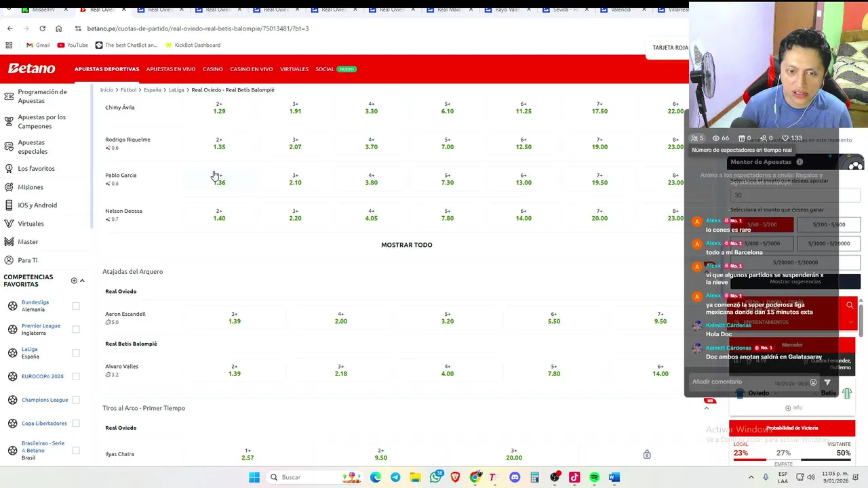
Task: Open the apps grid in bookmarks bar
Action: pos(9,45)
